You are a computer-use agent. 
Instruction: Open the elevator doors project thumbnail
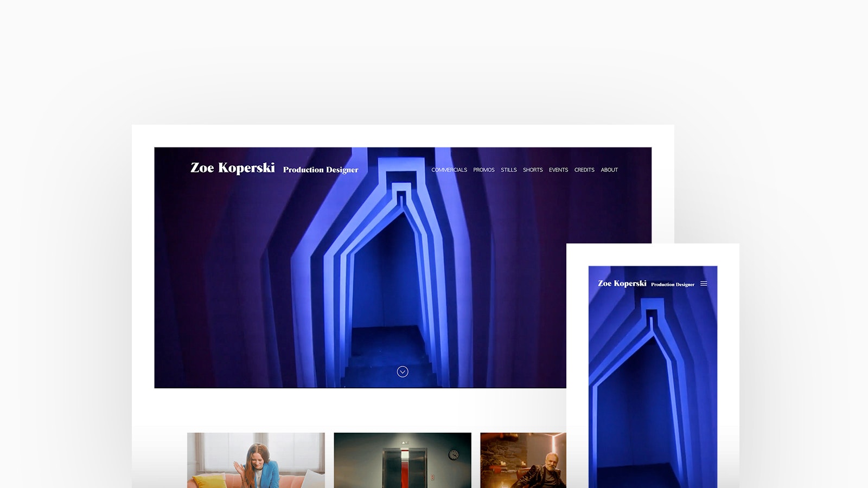pos(403,460)
